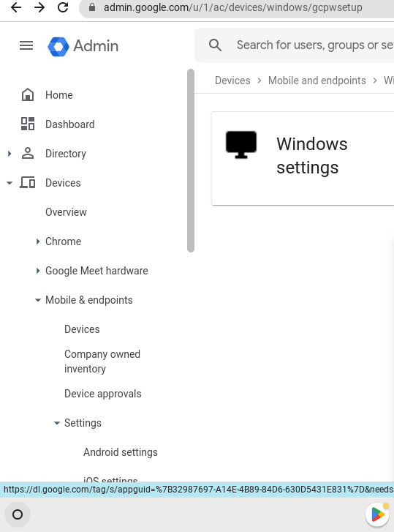Open Mobile & endpoints in sidebar
The height and width of the screenshot is (532, 394).
89,300
